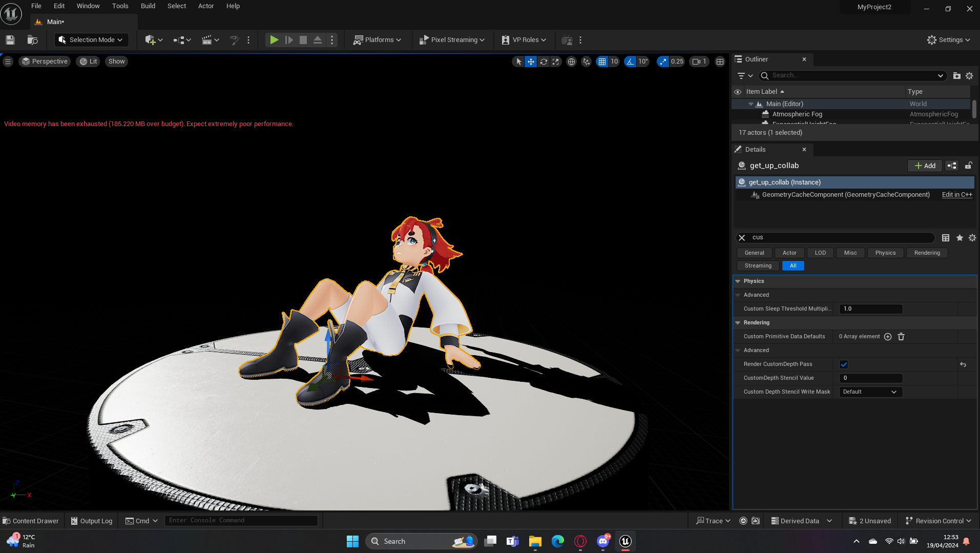
Task: Open the Outliner filter menu
Action: point(745,76)
